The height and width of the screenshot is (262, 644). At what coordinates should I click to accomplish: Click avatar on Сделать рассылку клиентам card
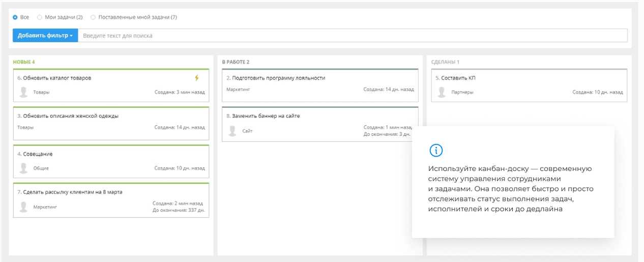[23, 207]
